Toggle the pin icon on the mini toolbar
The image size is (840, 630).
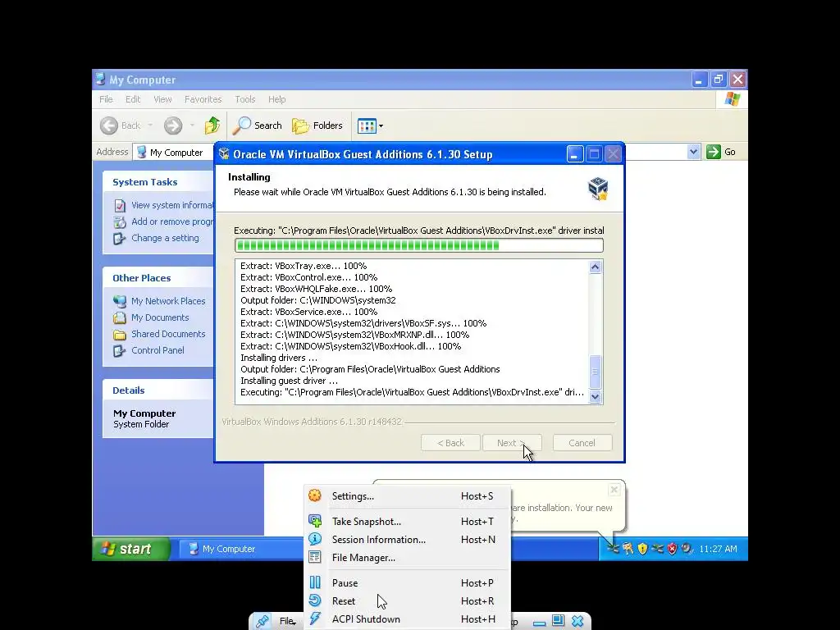click(x=262, y=622)
